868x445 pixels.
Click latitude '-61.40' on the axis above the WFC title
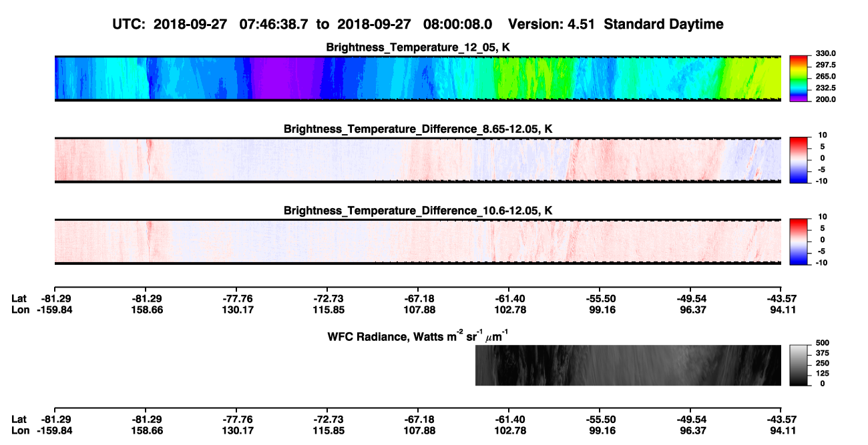pyautogui.click(x=509, y=298)
